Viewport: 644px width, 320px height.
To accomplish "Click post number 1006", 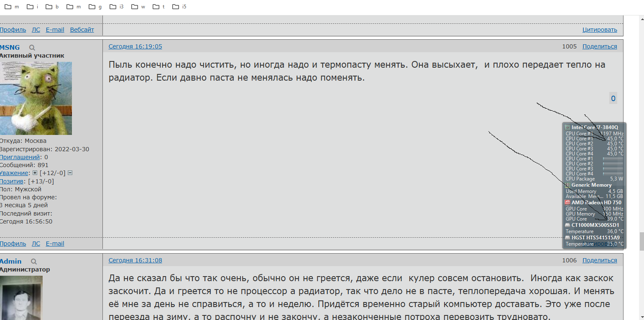I will pos(569,260).
